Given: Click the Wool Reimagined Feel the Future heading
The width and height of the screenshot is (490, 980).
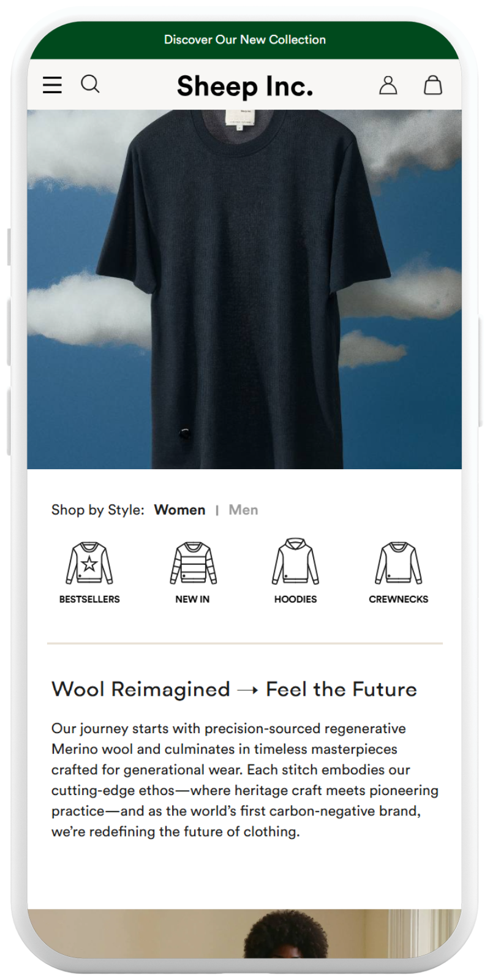Looking at the screenshot, I should pos(234,689).
